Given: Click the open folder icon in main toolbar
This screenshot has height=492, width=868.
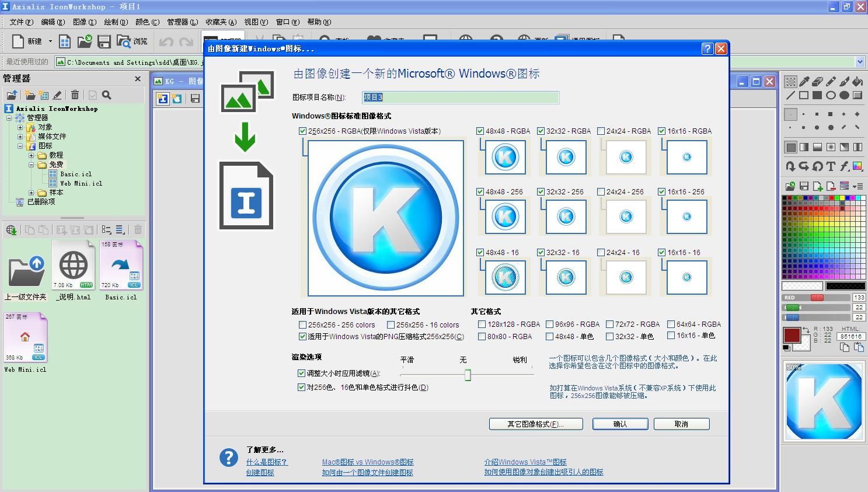Looking at the screenshot, I should [x=85, y=41].
